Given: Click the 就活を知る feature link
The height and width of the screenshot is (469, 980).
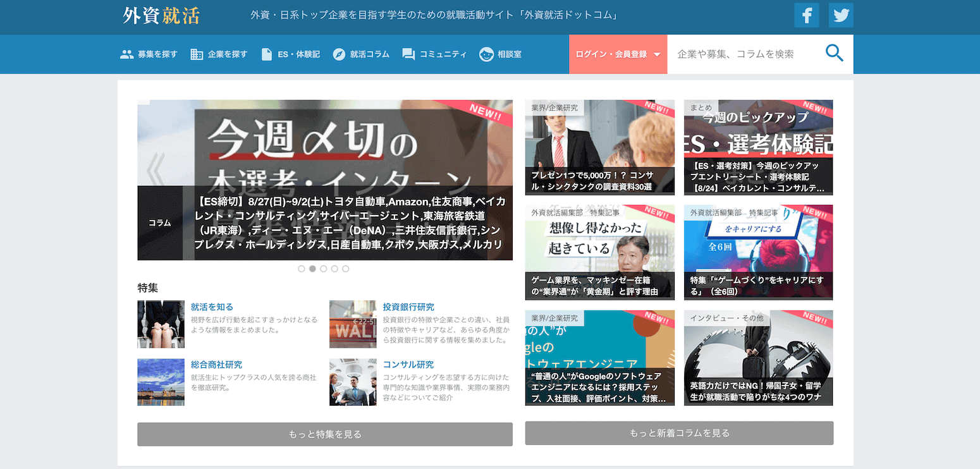Looking at the screenshot, I should 212,307.
